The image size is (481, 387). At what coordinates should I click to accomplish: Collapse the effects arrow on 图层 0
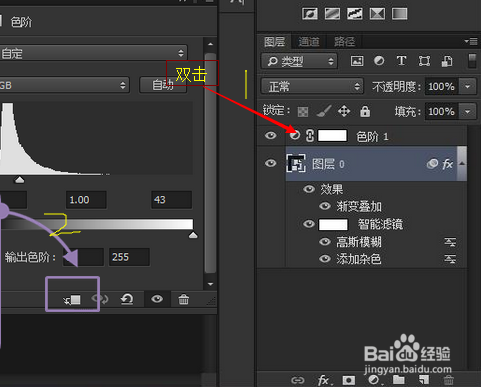pyautogui.click(x=462, y=163)
